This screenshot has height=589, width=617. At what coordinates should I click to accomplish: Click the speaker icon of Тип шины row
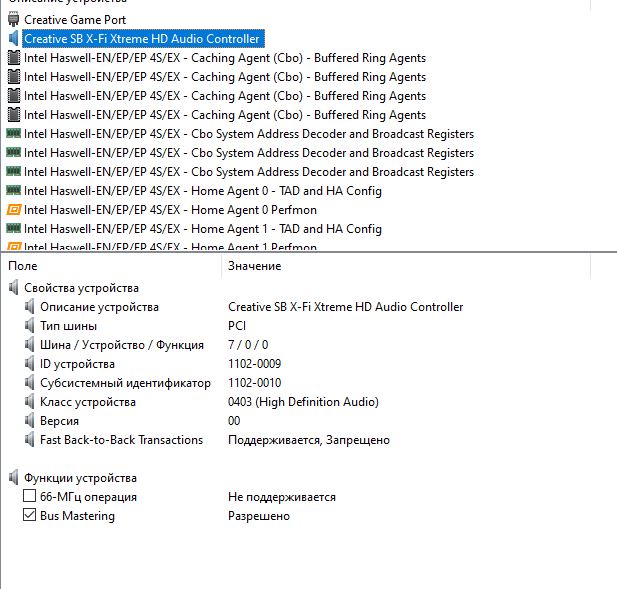coord(29,325)
